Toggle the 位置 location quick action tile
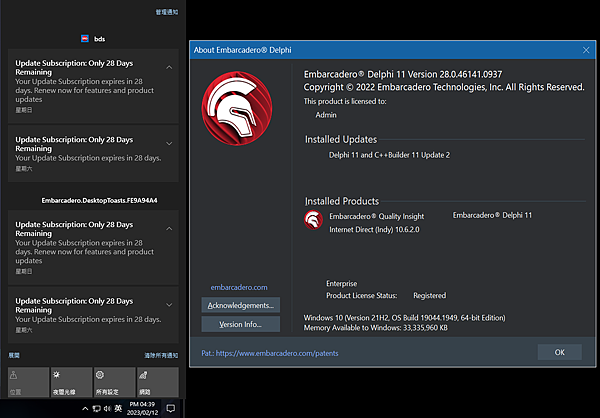600x418 pixels. 28,382
